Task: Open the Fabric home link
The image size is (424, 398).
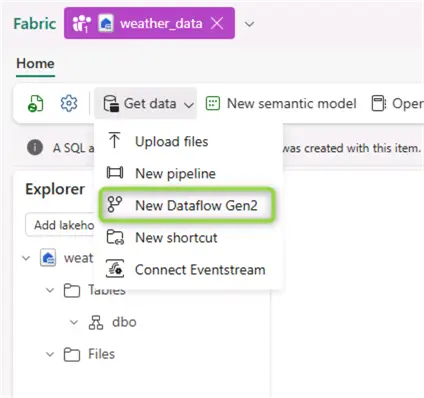Action: [x=35, y=24]
